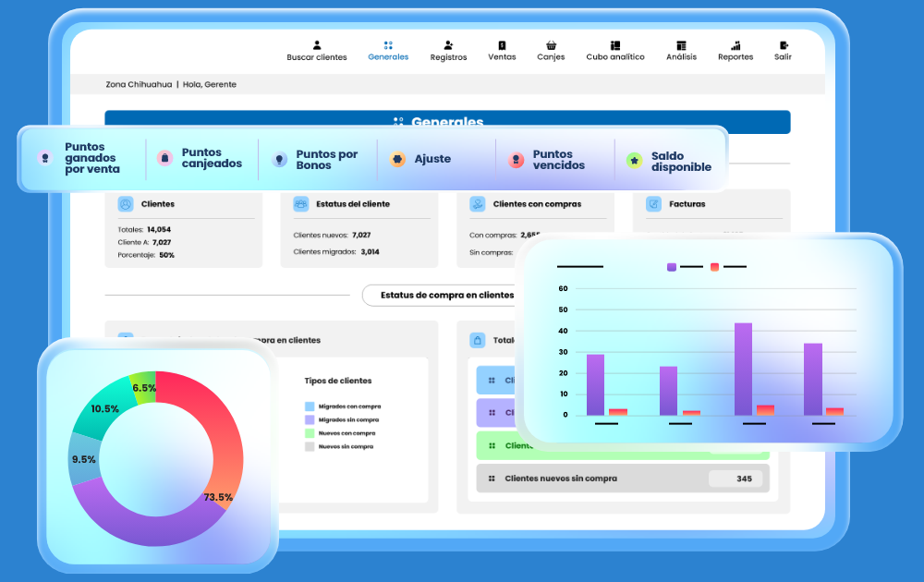Open the Reportes label
The height and width of the screenshot is (582, 924).
tap(736, 57)
